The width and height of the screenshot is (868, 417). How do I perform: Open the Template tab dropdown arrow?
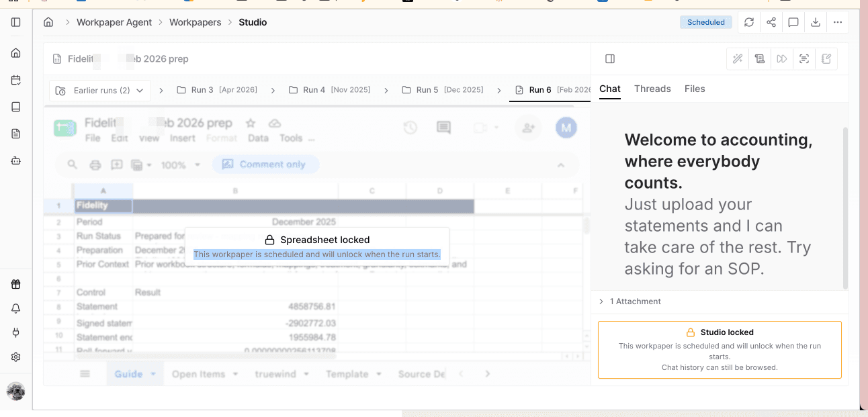(380, 374)
